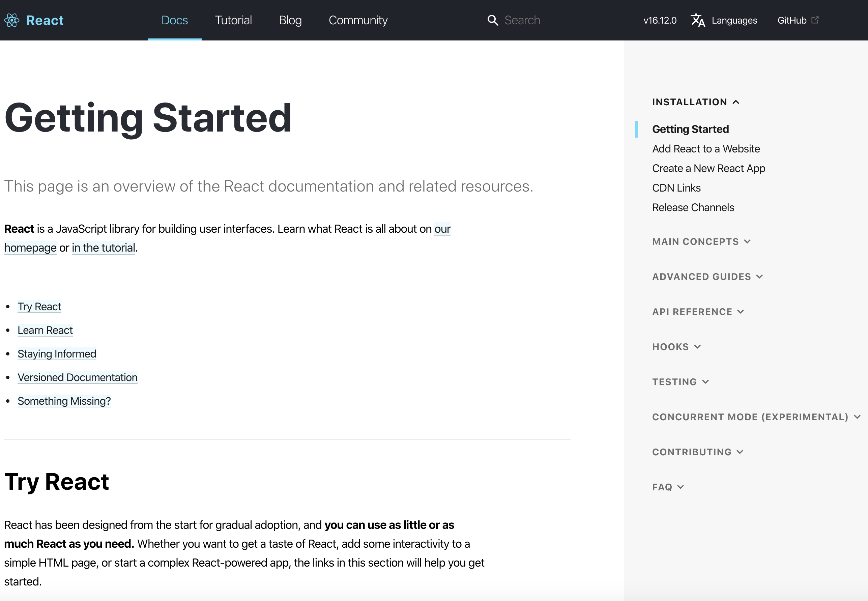Image resolution: width=868 pixels, height=601 pixels.
Task: Click the Try React section heading
Action: click(56, 482)
